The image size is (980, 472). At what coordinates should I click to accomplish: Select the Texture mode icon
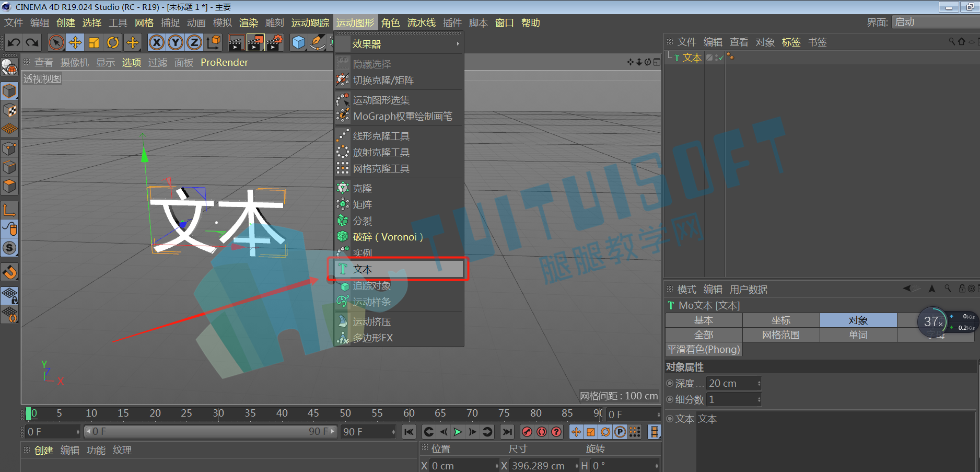[x=9, y=110]
